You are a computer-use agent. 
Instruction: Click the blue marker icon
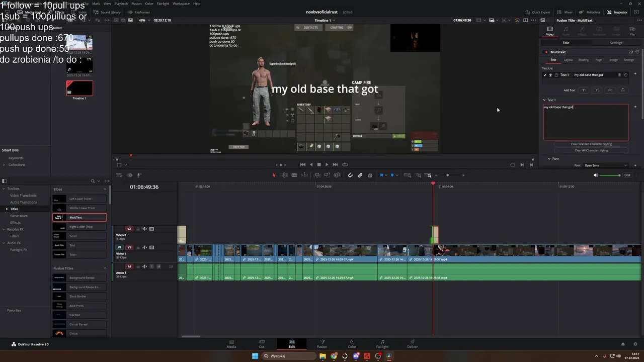tap(392, 175)
